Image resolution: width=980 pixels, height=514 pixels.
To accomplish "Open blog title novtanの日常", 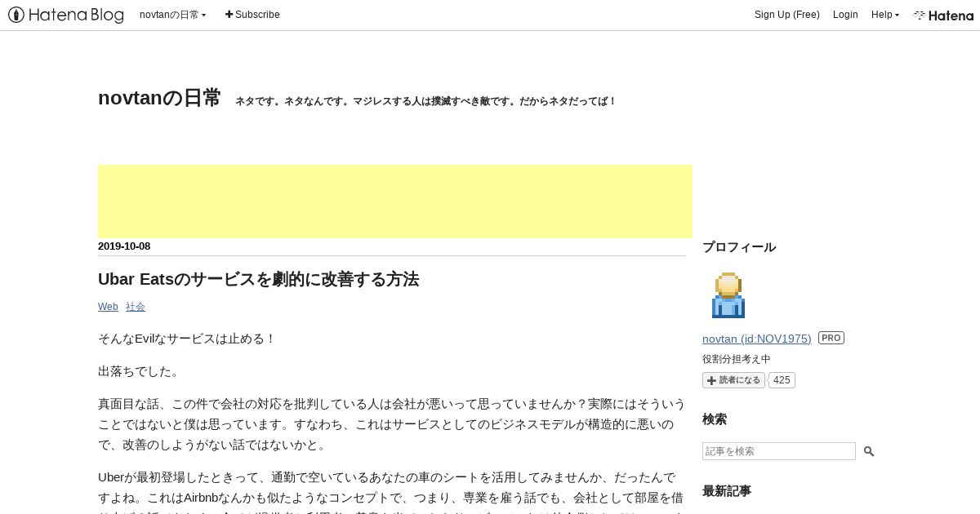I will [x=159, y=98].
